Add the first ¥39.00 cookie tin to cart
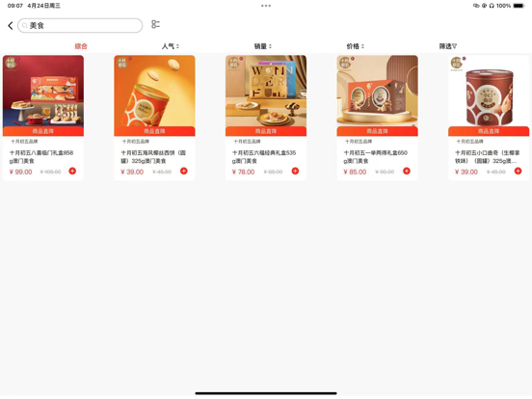Screen dimensions: 532x399 (184, 171)
